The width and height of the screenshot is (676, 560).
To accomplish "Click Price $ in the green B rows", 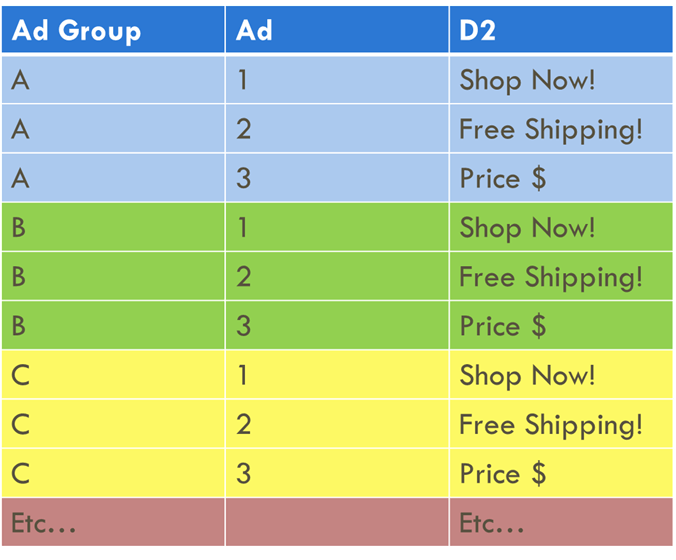I will pyautogui.click(x=502, y=326).
